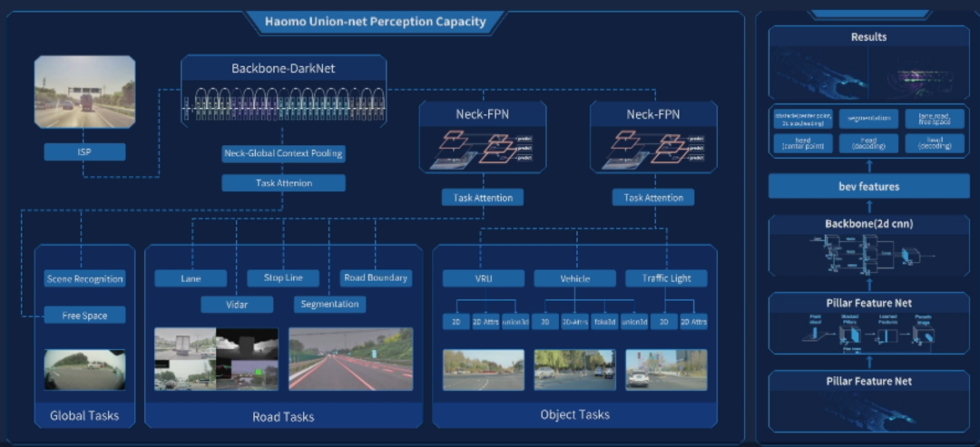Click the 2D Attrs box under VRU

tap(485, 322)
